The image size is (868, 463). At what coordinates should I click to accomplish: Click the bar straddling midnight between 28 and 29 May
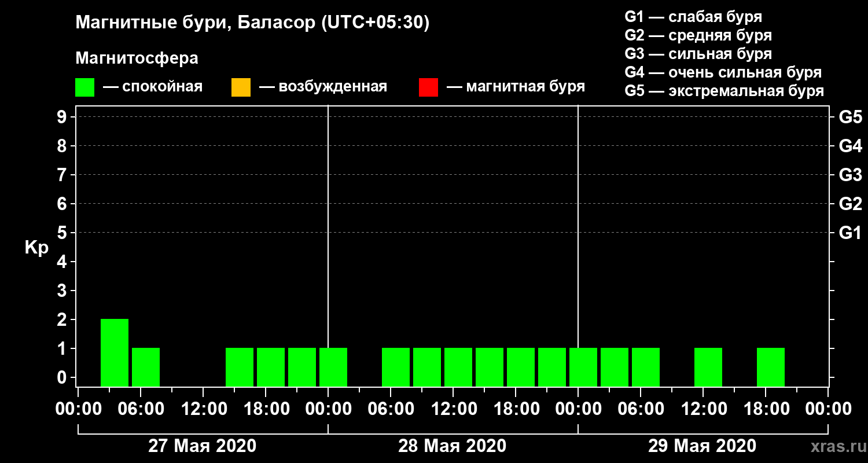583,367
